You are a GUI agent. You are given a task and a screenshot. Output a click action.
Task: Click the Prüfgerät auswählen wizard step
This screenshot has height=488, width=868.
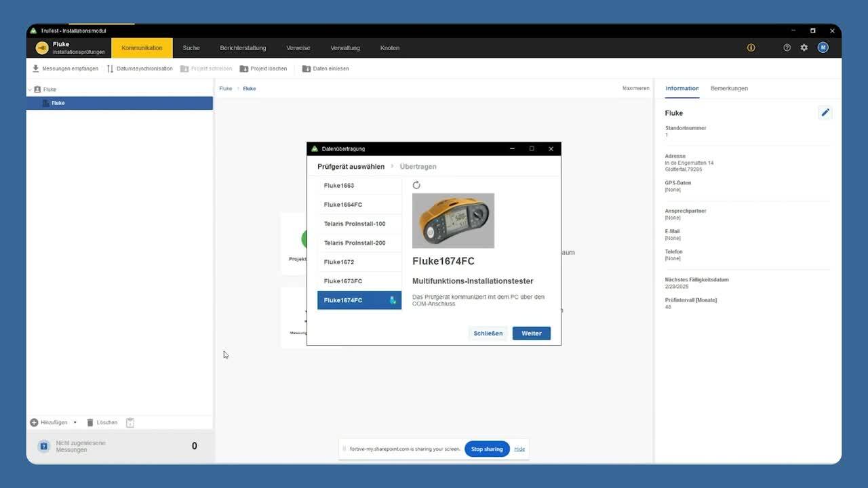click(x=351, y=167)
